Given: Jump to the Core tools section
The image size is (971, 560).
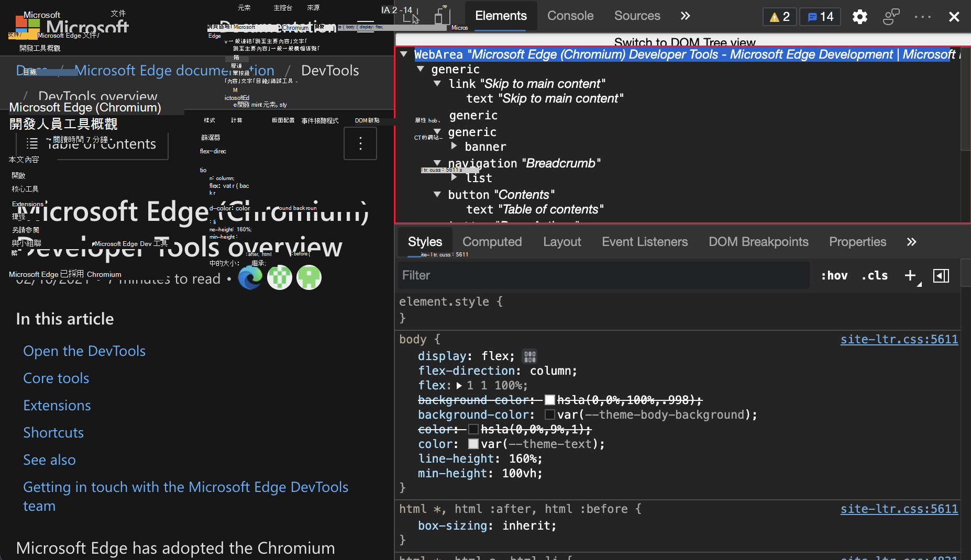Looking at the screenshot, I should point(56,378).
